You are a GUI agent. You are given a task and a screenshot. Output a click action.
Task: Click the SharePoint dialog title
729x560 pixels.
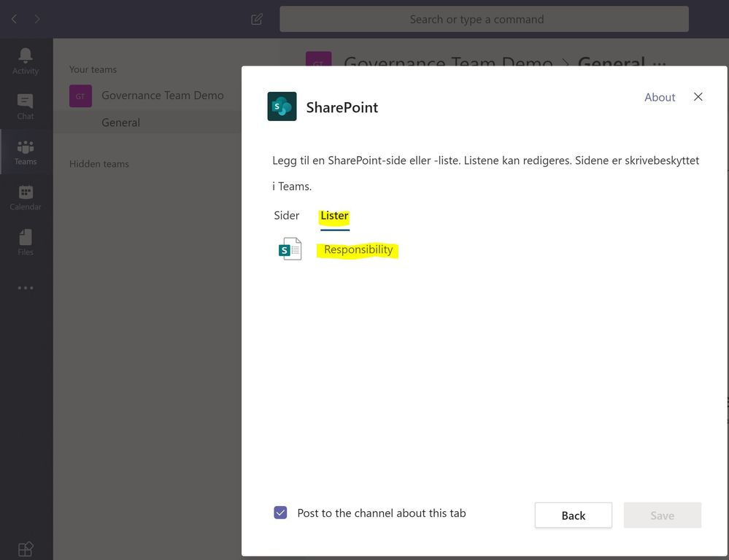click(342, 107)
